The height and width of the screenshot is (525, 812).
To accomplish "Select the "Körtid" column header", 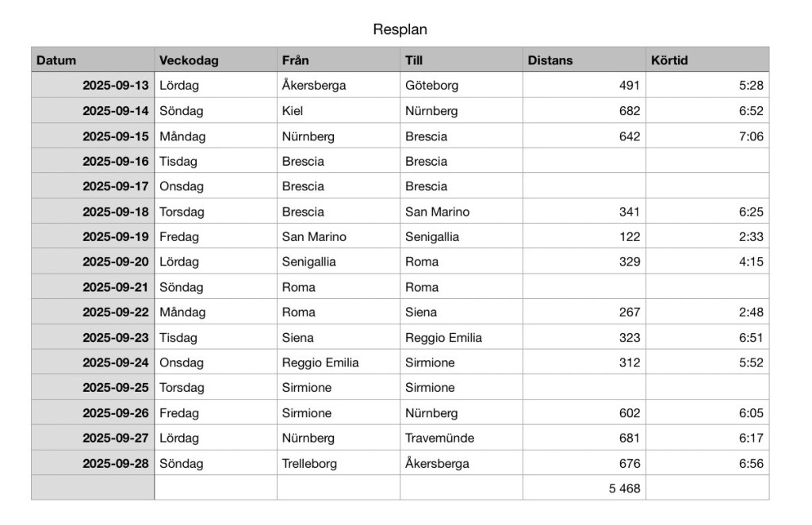I will (669, 60).
